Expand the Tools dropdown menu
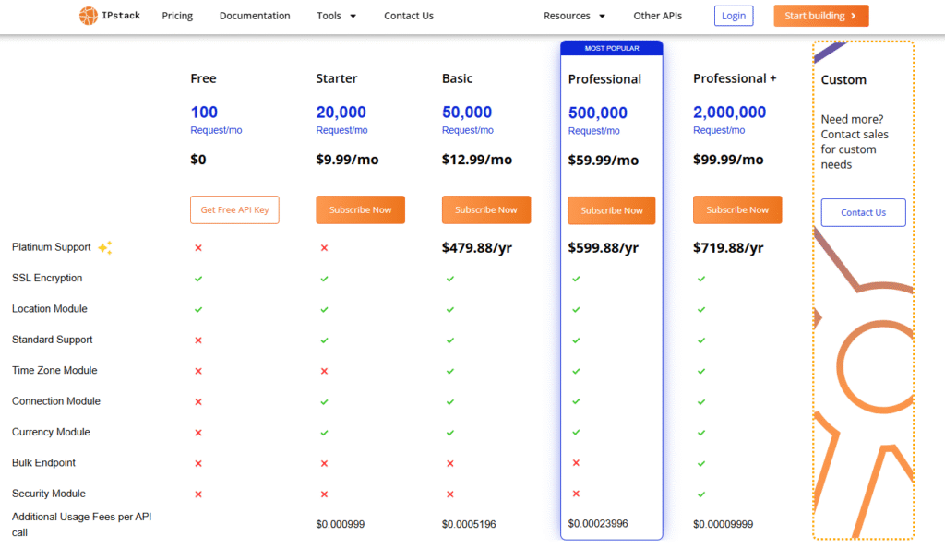This screenshot has width=945, height=560. click(x=336, y=16)
